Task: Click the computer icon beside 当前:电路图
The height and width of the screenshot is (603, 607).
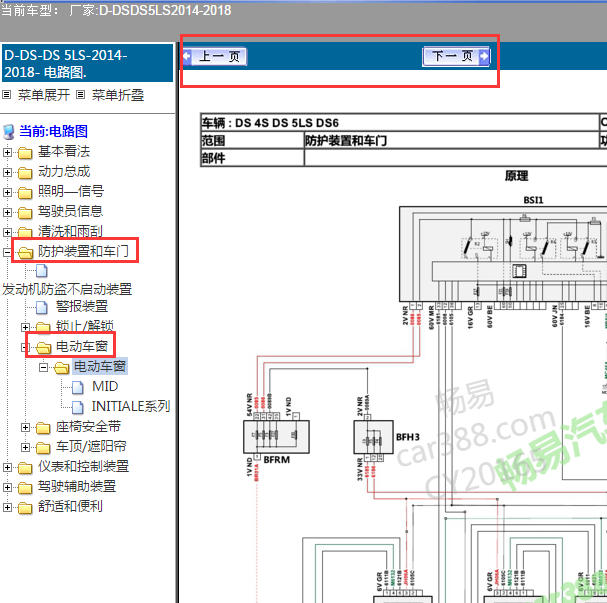Action: click(x=9, y=132)
